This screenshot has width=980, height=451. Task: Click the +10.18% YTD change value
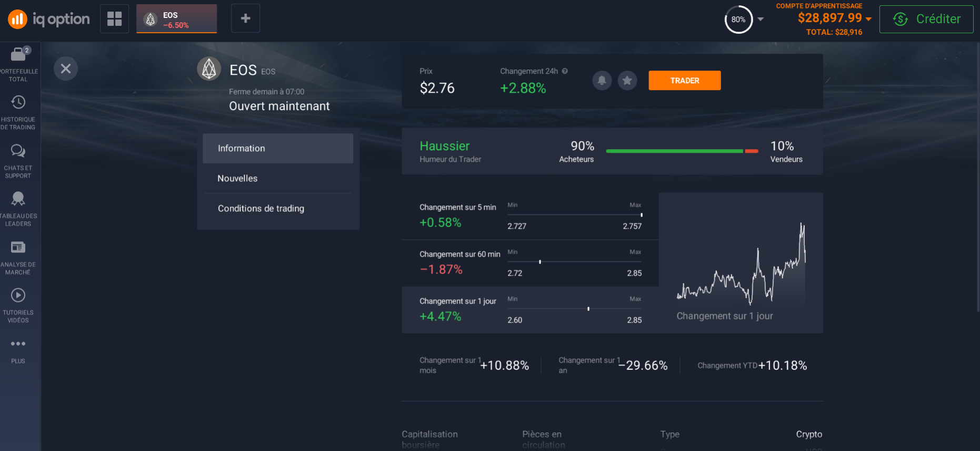782,366
